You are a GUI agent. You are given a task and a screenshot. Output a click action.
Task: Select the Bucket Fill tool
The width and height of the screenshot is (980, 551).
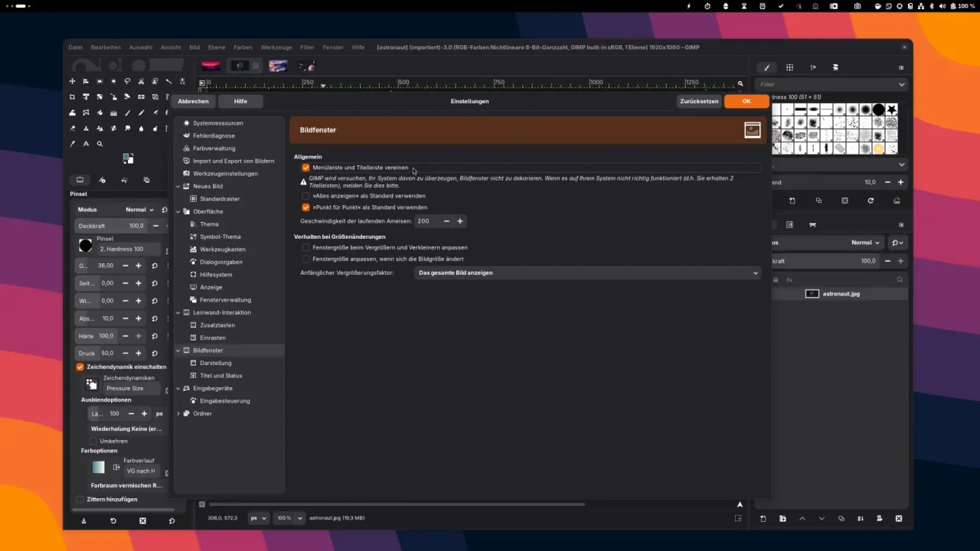click(73, 112)
